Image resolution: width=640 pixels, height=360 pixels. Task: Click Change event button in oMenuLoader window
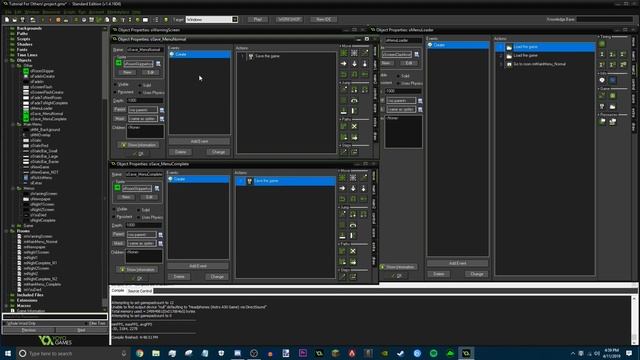click(x=477, y=274)
